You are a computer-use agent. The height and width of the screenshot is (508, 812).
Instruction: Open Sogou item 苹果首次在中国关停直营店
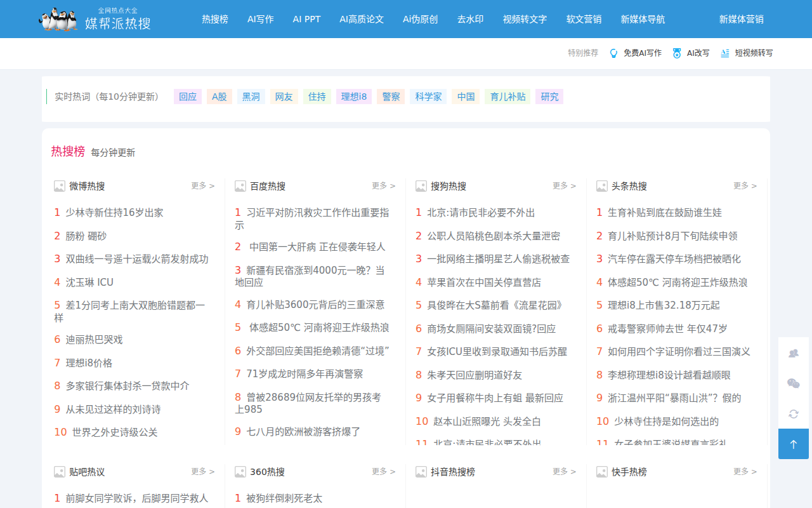tap(484, 283)
